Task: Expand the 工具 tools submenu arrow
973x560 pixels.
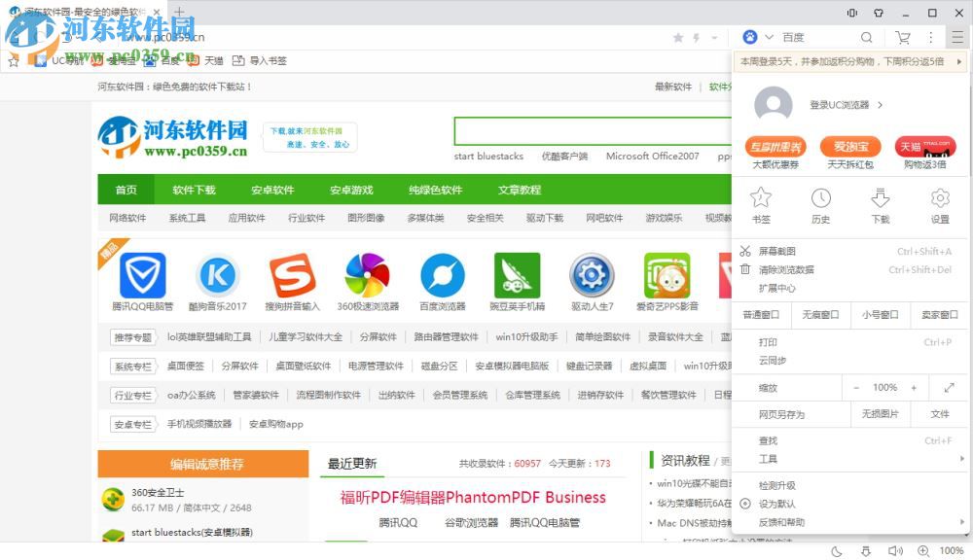Action: (961, 457)
